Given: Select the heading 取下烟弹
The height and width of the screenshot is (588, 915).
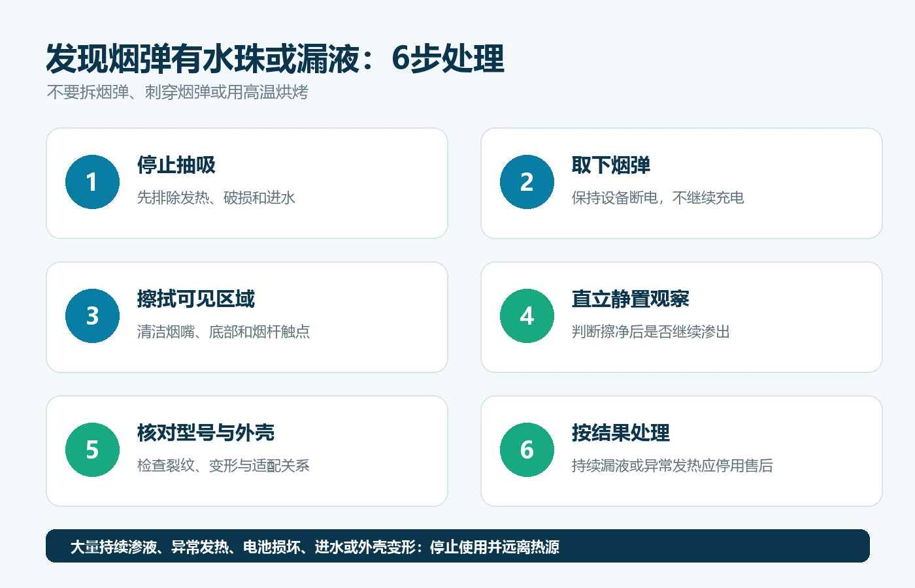Looking at the screenshot, I should tap(610, 165).
